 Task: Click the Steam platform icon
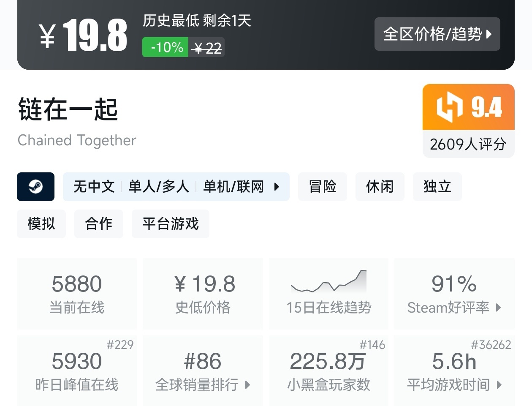tap(35, 187)
